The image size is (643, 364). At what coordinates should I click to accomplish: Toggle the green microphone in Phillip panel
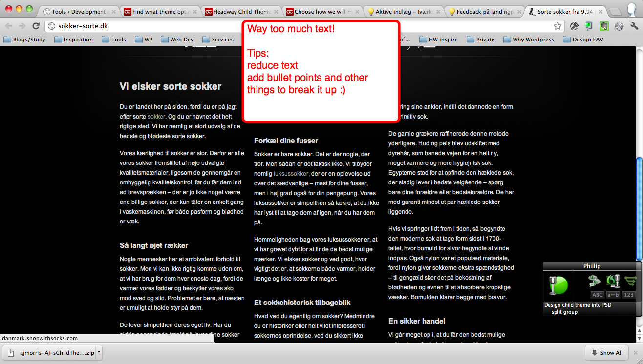tap(557, 285)
